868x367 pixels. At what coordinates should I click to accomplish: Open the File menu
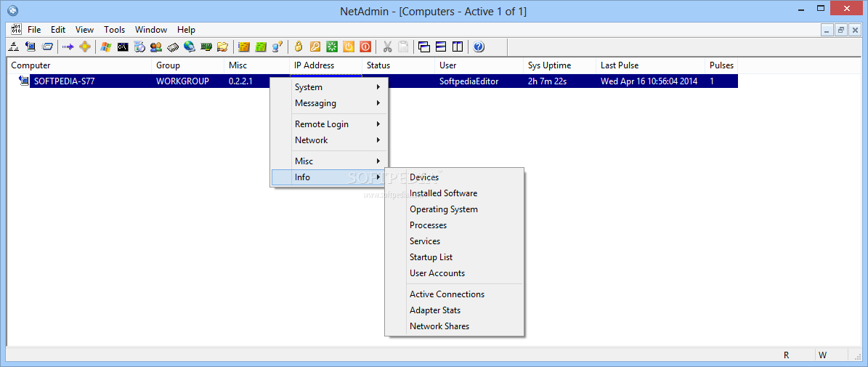[x=33, y=30]
